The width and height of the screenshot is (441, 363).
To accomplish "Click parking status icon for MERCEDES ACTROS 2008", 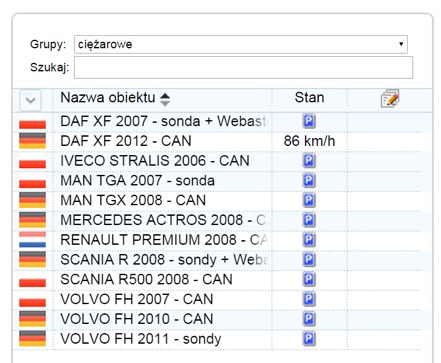I will point(309,220).
